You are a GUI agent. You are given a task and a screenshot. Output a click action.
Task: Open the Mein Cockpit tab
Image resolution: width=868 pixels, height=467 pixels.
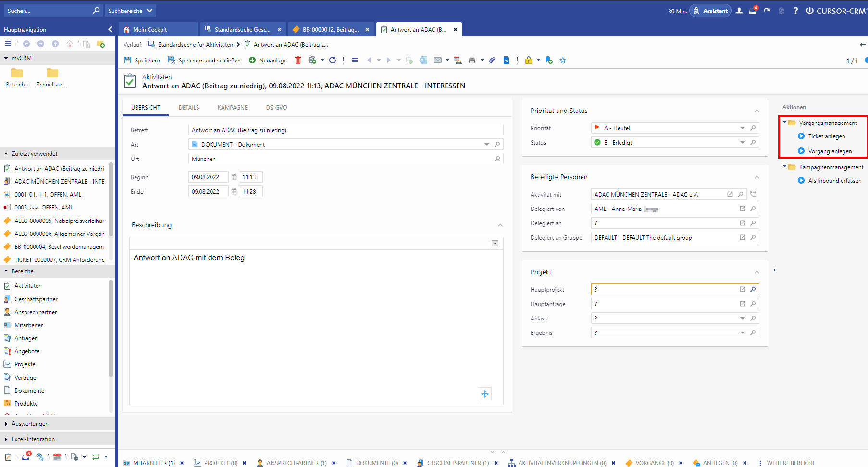150,30
